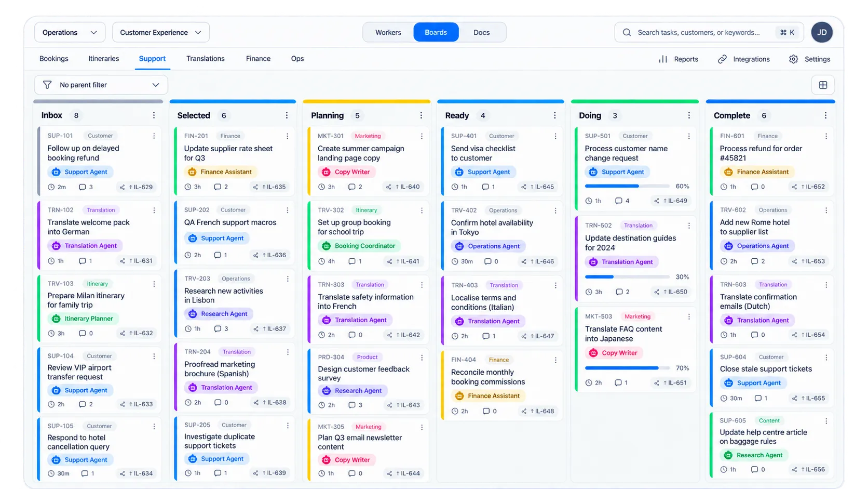The width and height of the screenshot is (868, 489).
Task: Click title Investigate duplicate support tickets
Action: coord(220,441)
